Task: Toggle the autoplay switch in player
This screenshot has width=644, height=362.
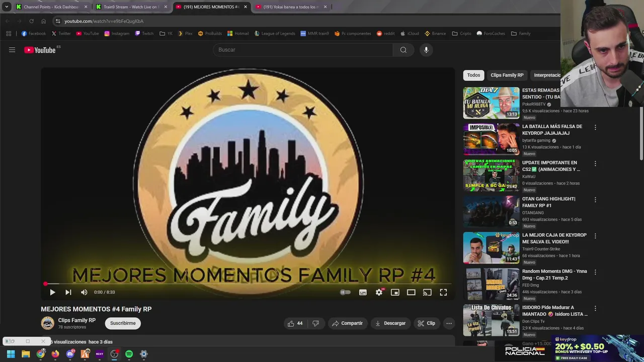Action: tap(345, 292)
